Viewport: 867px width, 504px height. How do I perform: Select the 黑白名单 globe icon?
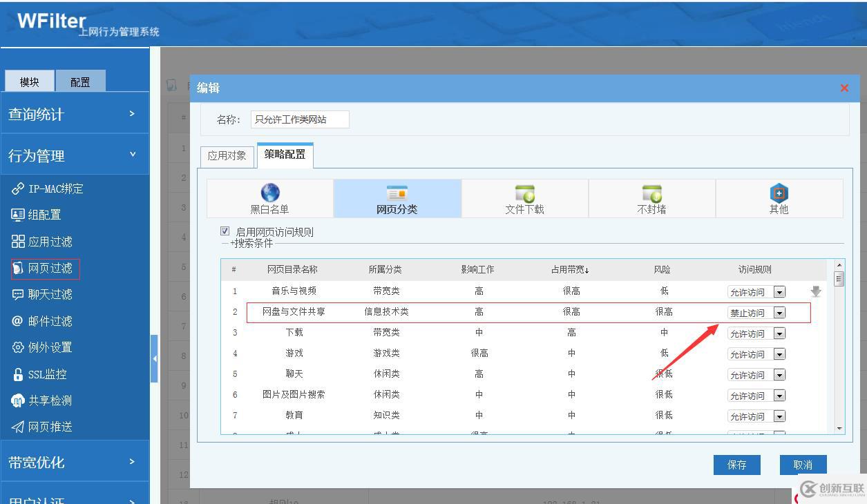(x=270, y=193)
